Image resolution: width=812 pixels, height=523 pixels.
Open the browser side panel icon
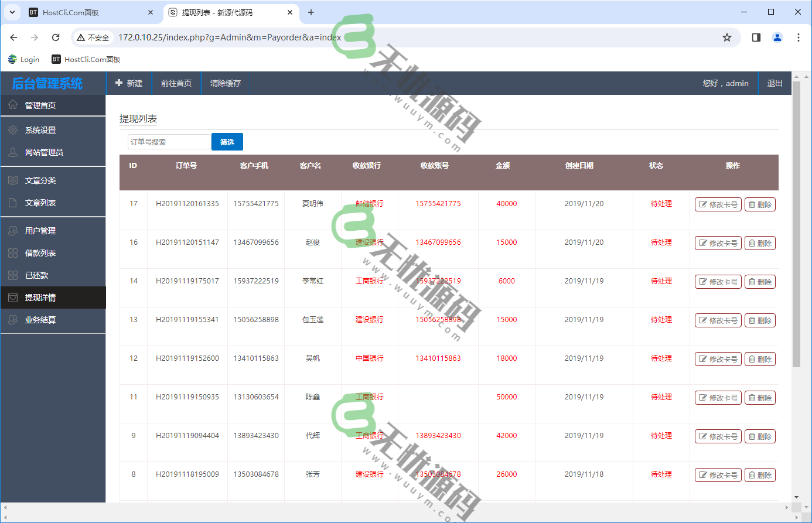pyautogui.click(x=756, y=37)
